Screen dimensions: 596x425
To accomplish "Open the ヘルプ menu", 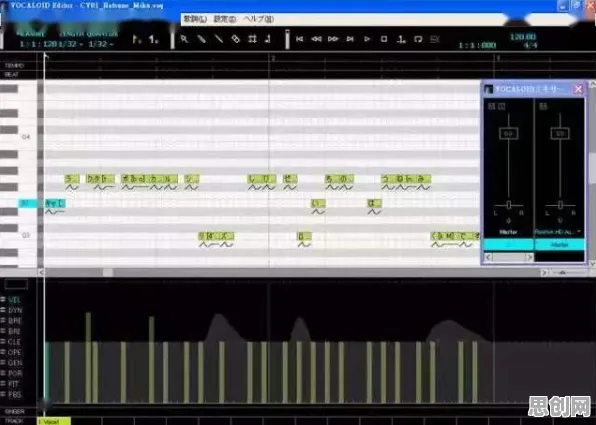I will click(258, 19).
